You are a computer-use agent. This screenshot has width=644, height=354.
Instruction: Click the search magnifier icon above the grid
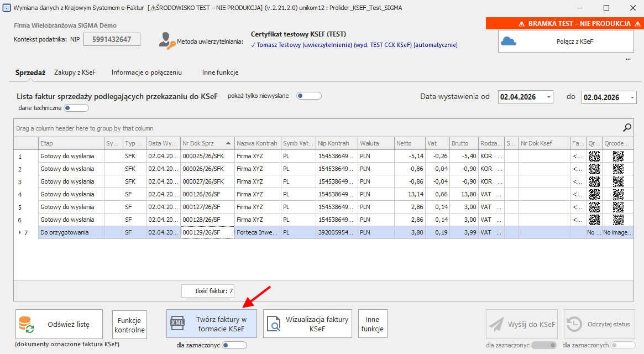tap(627, 128)
